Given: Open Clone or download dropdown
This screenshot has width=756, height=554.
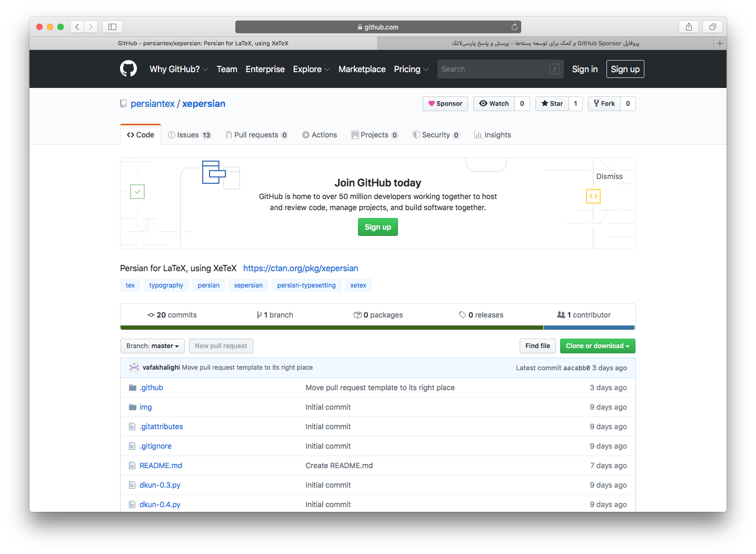Looking at the screenshot, I should point(598,346).
